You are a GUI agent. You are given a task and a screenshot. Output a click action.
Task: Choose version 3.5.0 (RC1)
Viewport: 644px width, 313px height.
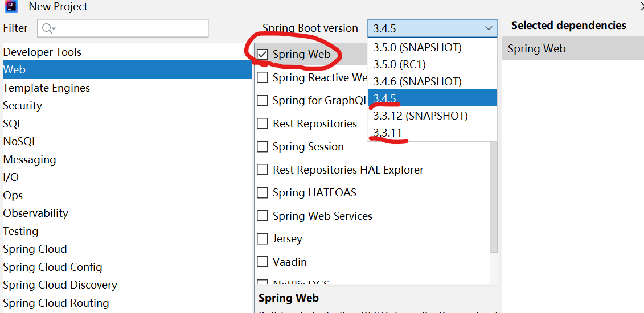[433, 64]
